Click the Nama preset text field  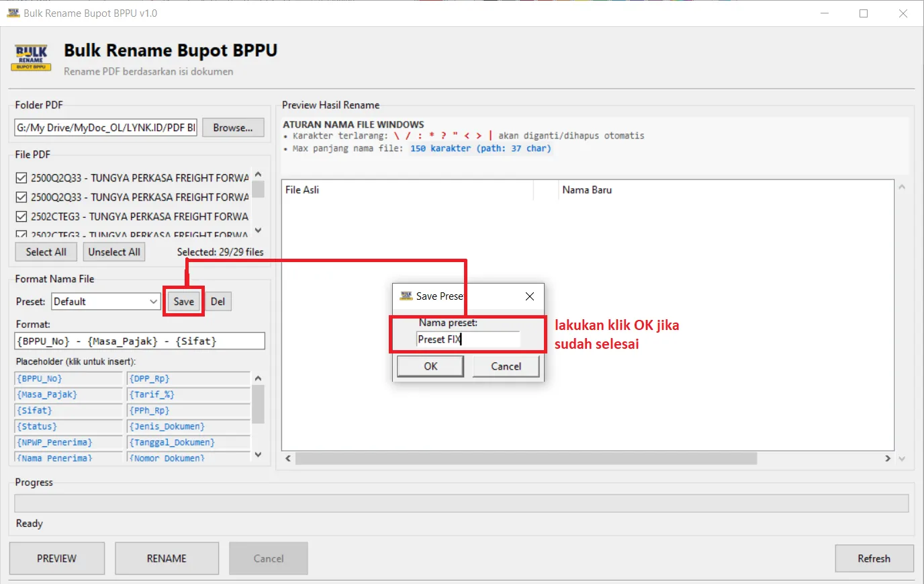pos(468,339)
